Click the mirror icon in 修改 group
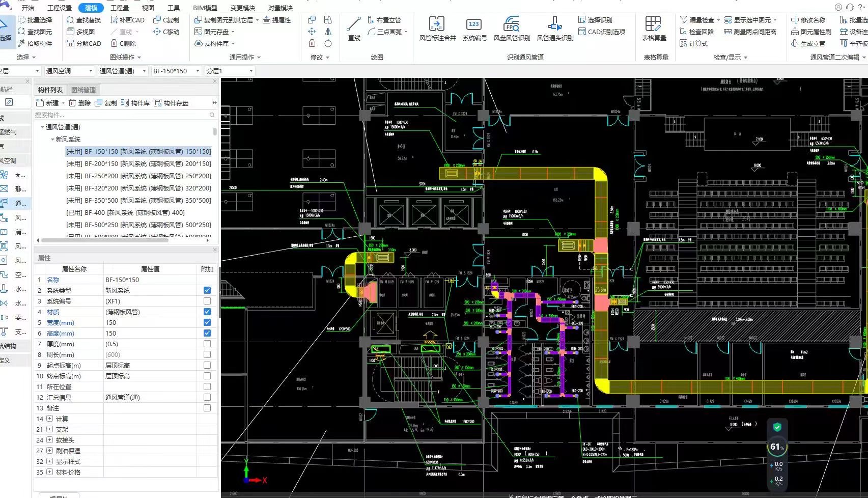This screenshot has width=868, height=498. [328, 32]
